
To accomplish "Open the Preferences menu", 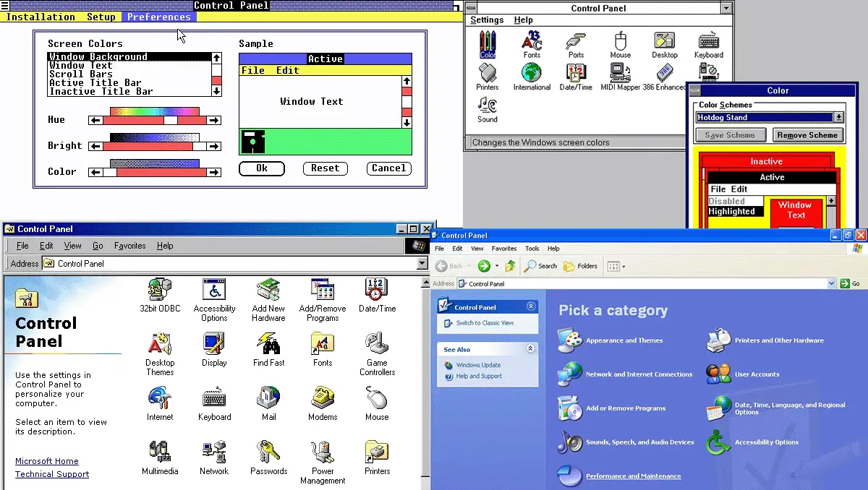I will (x=158, y=17).
